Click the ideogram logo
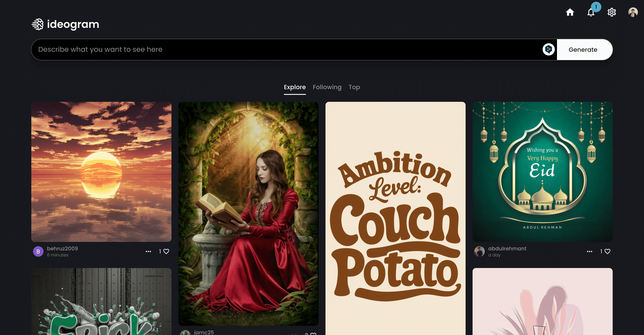 [65, 24]
